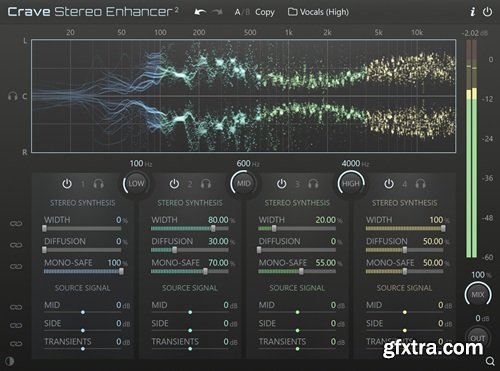Toggle band 3 power button
Viewport: 500px width, 371px height.
pyautogui.click(x=282, y=184)
